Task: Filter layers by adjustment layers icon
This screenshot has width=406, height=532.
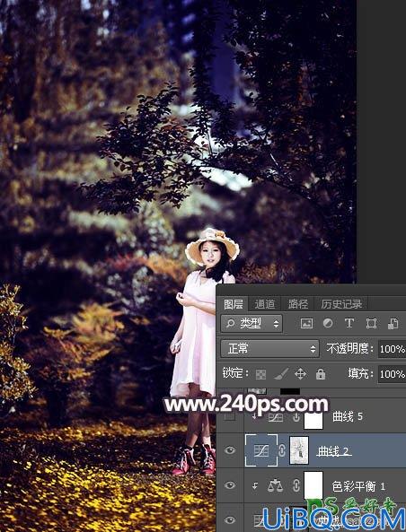Action: pos(328,323)
